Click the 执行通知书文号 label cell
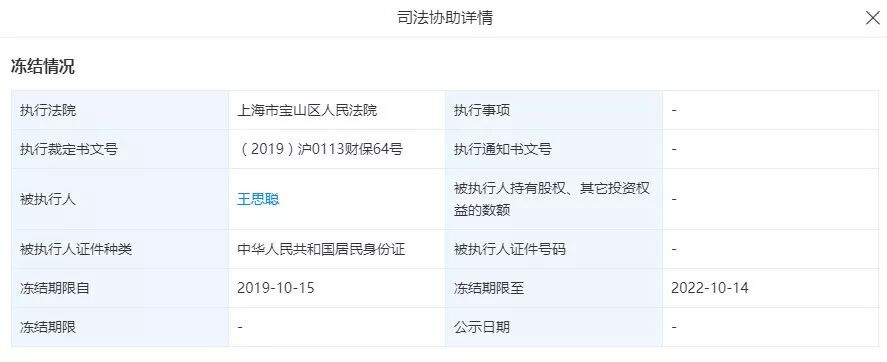 pos(554,149)
